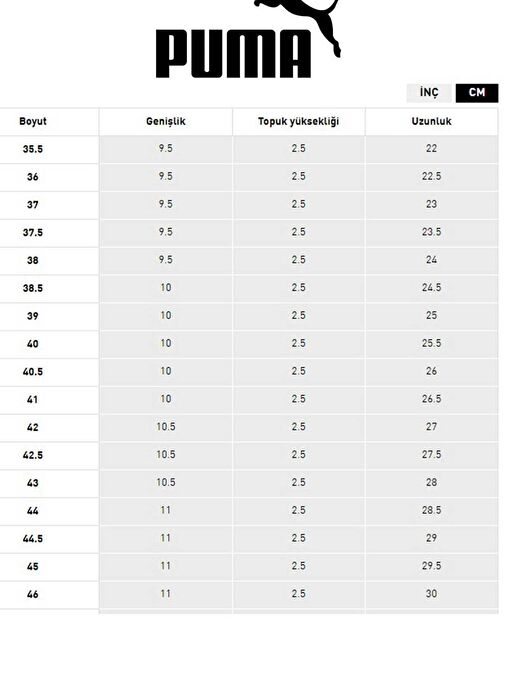
Task: Click the length value 24.5
Action: pos(431,287)
